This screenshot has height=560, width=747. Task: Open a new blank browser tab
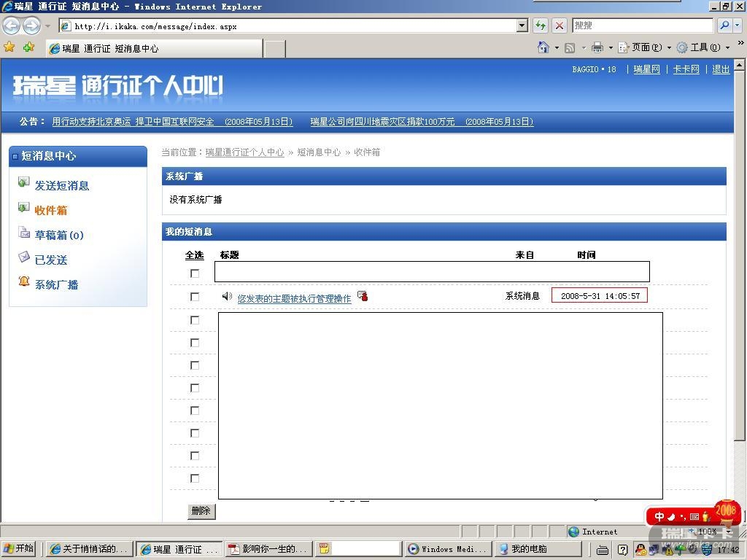pyautogui.click(x=275, y=49)
